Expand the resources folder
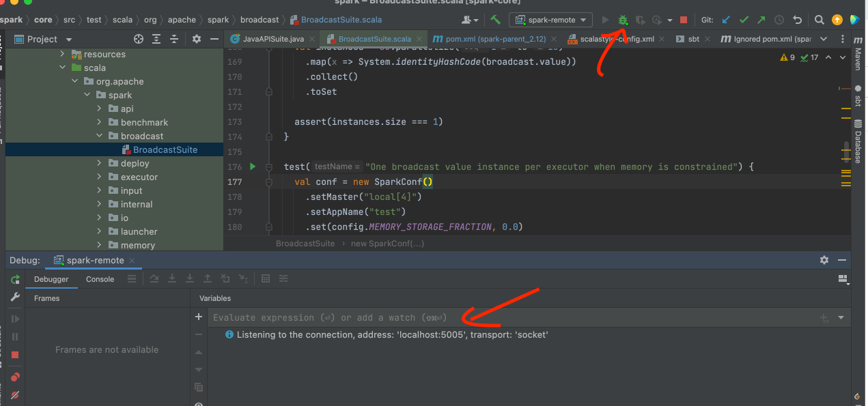Viewport: 868px width, 406px height. [62, 54]
